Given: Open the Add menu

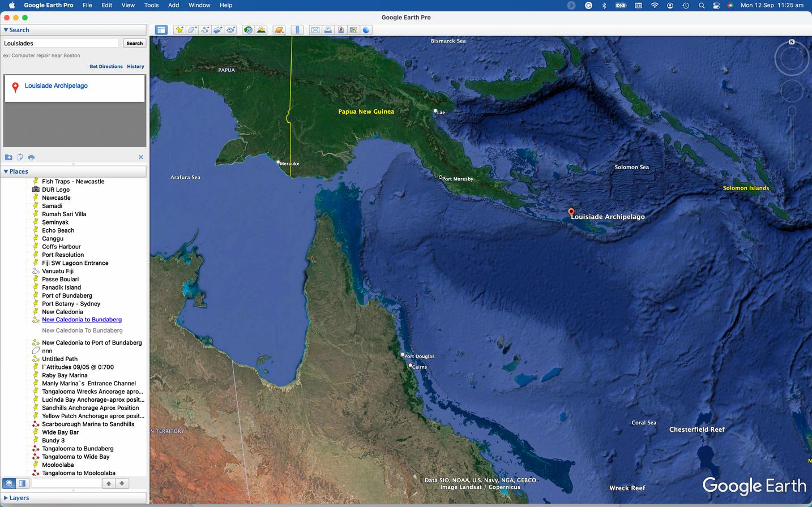Looking at the screenshot, I should tap(174, 5).
